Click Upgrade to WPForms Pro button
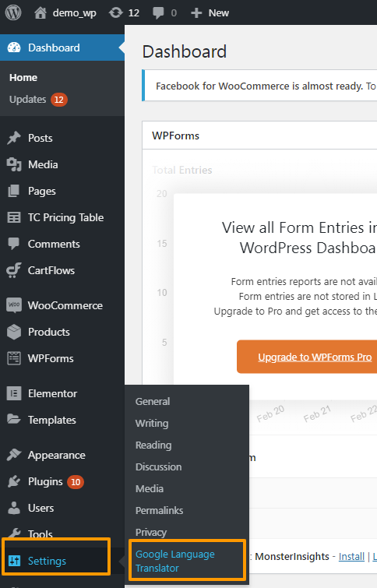377x588 pixels. (307, 357)
